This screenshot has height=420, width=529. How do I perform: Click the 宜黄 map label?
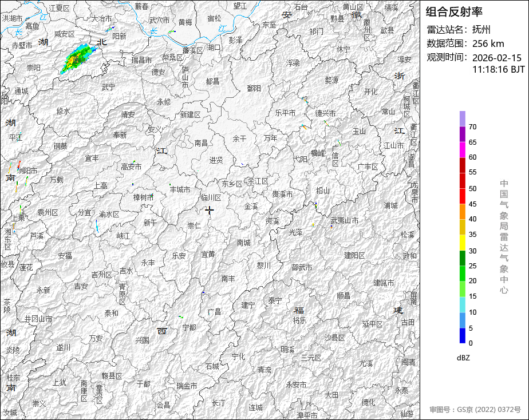pyautogui.click(x=208, y=255)
